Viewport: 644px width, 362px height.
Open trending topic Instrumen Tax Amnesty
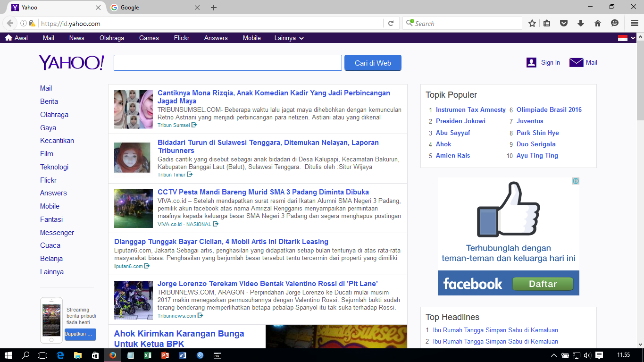tap(471, 109)
